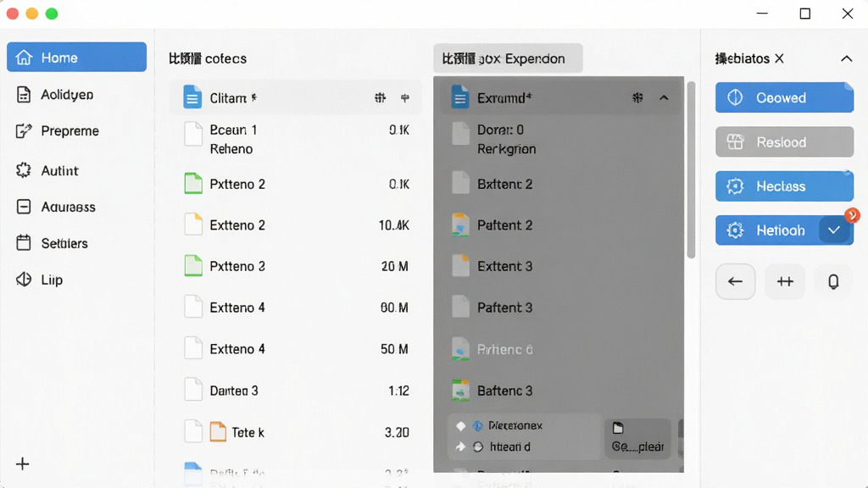Click the Ceowed button

pos(784,98)
